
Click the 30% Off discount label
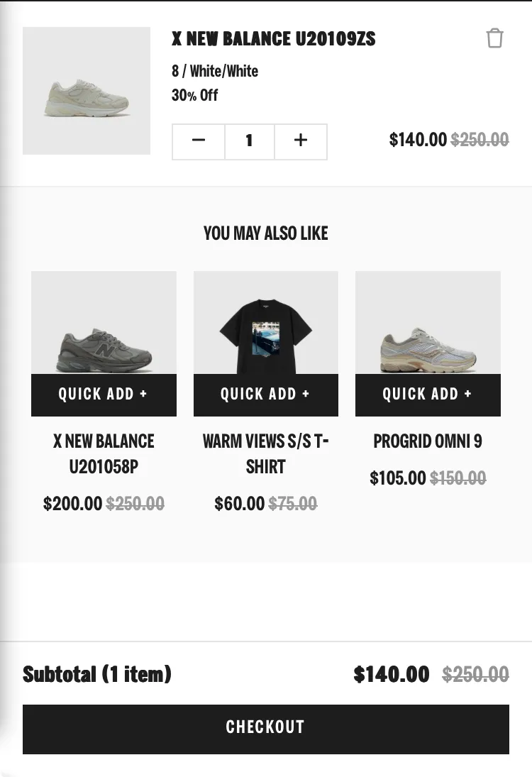click(x=194, y=95)
